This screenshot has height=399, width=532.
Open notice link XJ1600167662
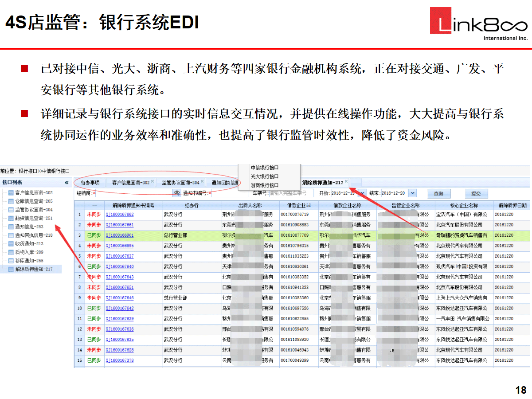pyautogui.click(x=120, y=215)
